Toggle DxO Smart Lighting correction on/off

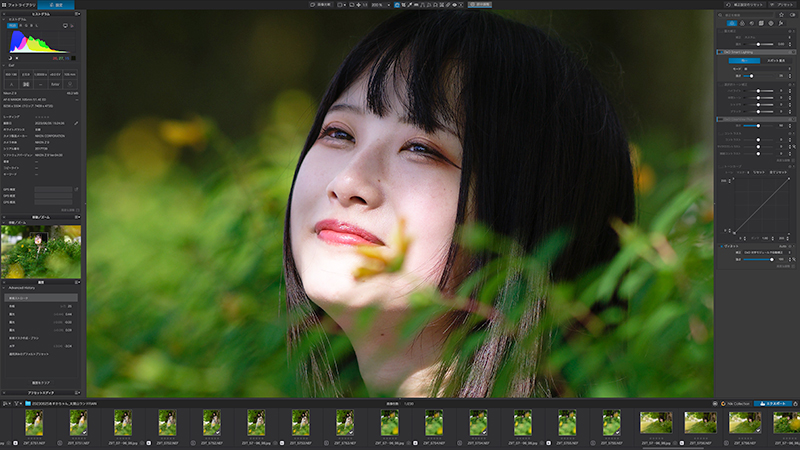point(720,52)
